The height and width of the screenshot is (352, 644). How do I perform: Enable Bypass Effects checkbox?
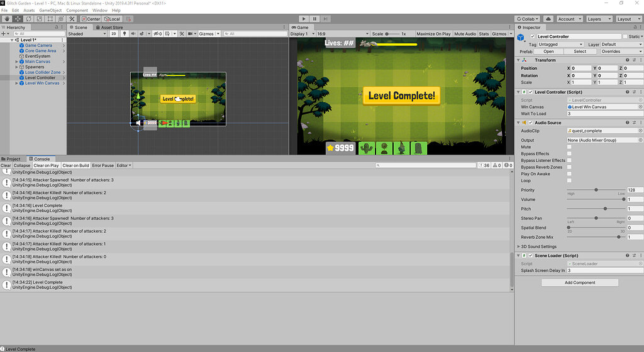pos(569,153)
